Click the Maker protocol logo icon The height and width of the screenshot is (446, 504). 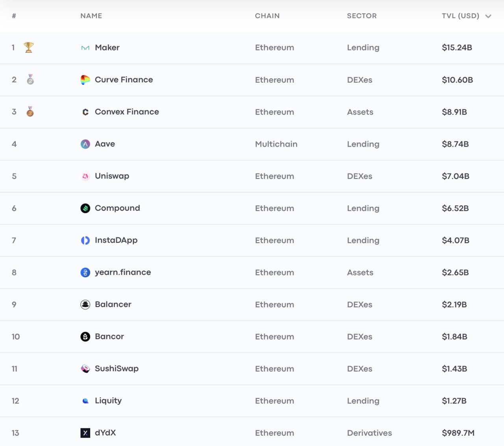[x=85, y=48]
